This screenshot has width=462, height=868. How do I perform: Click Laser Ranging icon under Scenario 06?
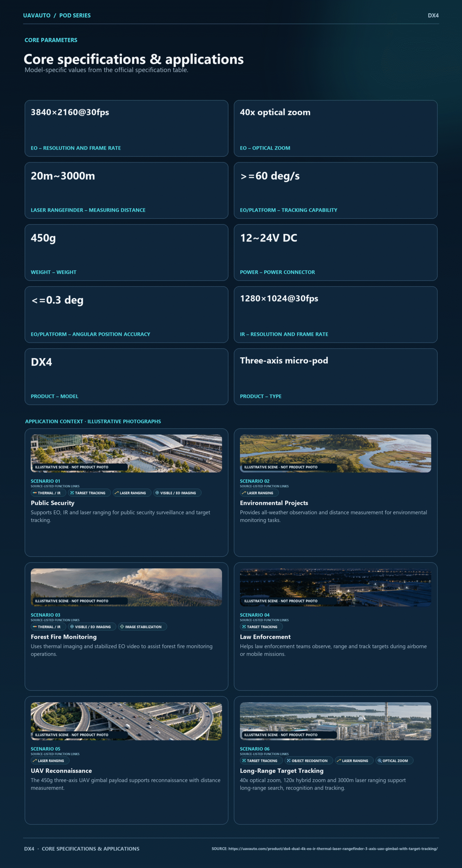tap(339, 761)
